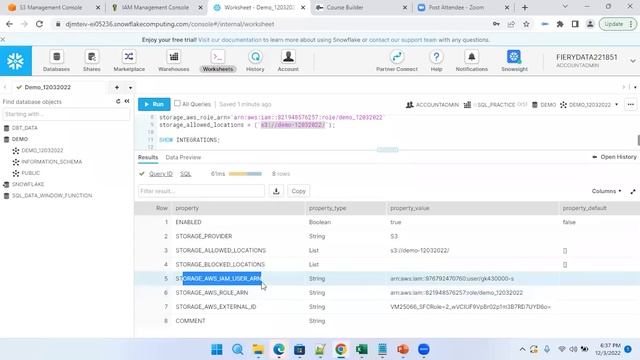Screen dimensions: 640x360
Task: Open the Account page
Action: [288, 61]
